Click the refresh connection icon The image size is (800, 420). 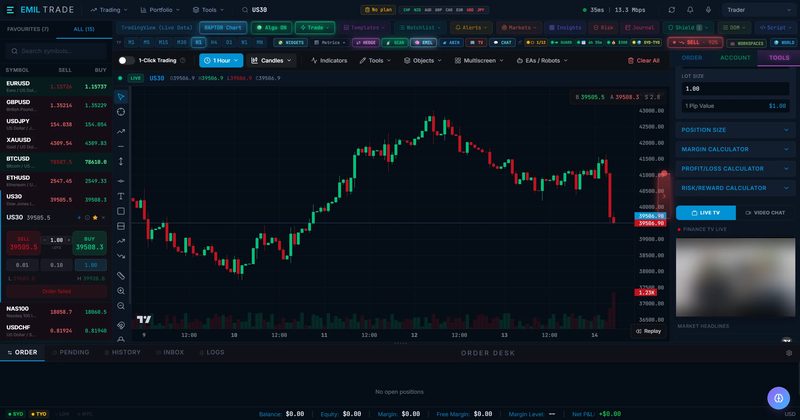coord(671,10)
